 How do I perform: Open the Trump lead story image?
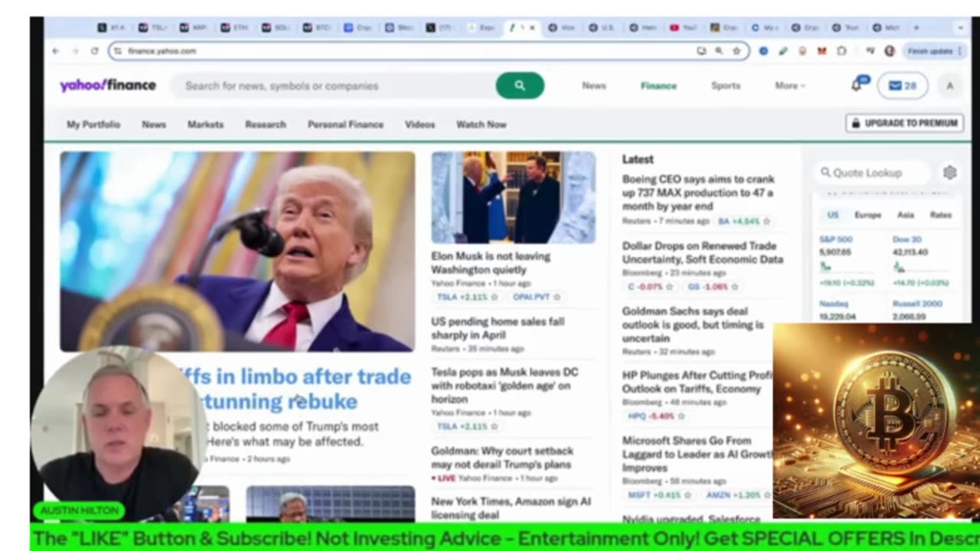pyautogui.click(x=237, y=252)
